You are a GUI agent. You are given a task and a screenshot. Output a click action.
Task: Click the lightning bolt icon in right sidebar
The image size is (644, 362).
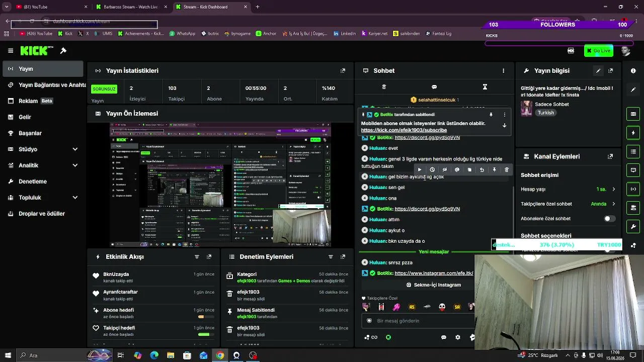click(633, 133)
